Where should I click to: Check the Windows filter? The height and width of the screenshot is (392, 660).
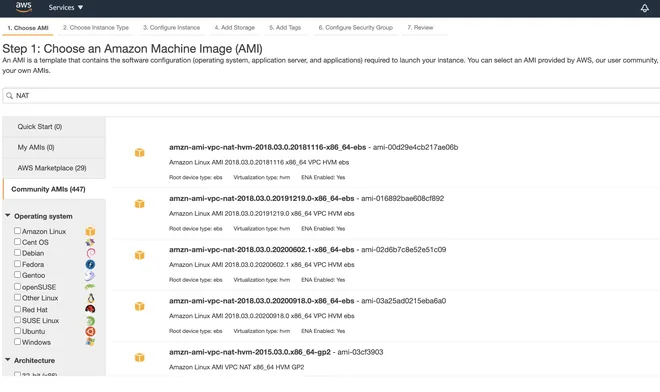tap(17, 341)
